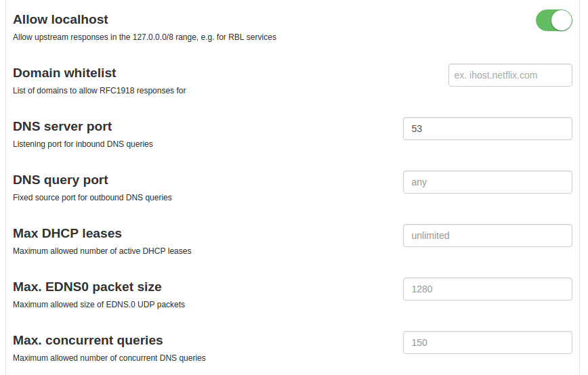Focus the Max. EDNS0 packet size field
This screenshot has width=588, height=375.
click(487, 289)
